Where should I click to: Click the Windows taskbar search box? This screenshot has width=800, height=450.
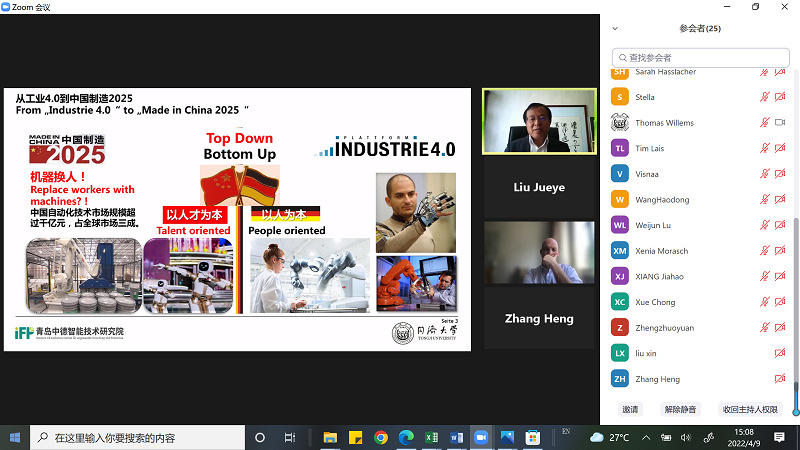tap(137, 438)
